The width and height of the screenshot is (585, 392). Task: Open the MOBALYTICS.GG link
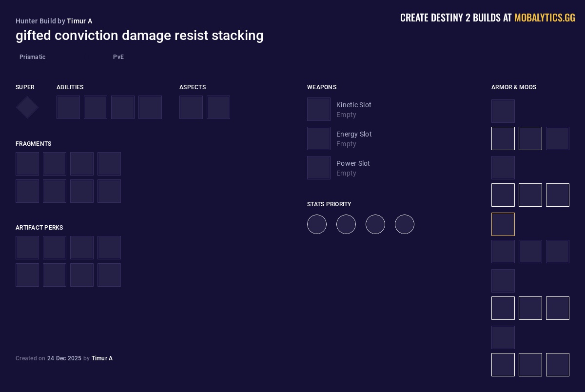tap(545, 18)
